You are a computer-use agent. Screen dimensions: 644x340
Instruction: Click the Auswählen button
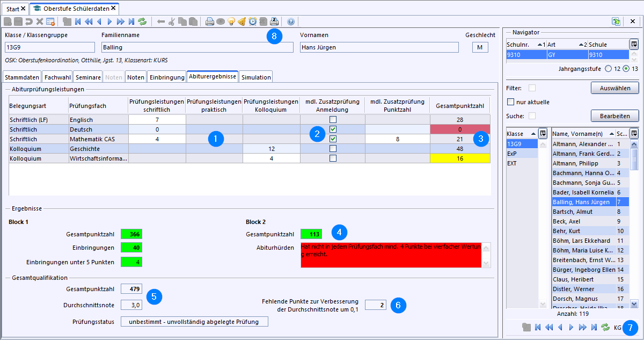[x=614, y=88]
